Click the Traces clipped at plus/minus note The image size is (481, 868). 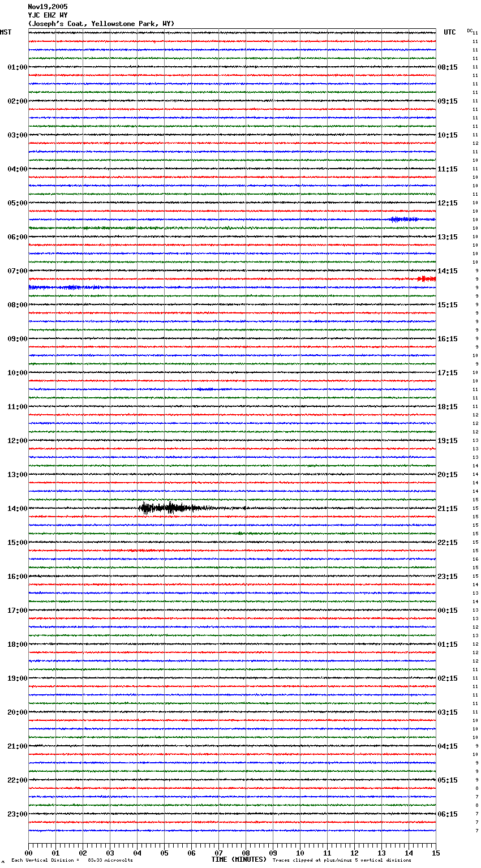tap(342, 860)
